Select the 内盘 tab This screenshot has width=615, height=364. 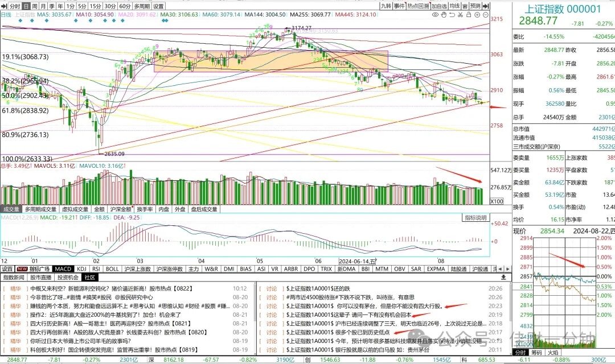[x=163, y=209]
